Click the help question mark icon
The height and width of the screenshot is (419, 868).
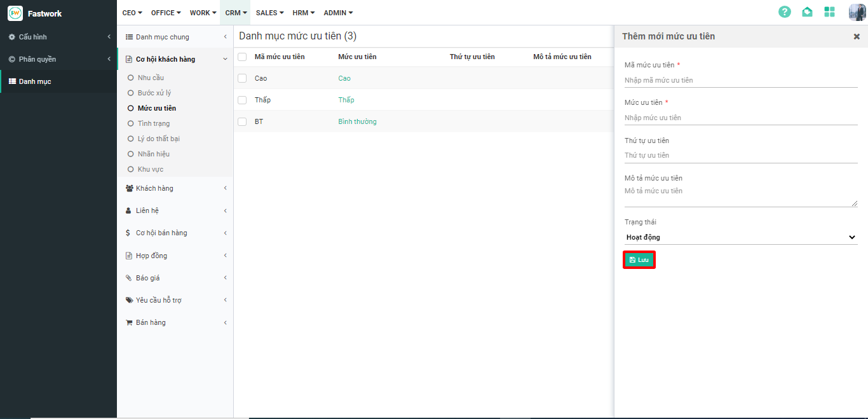coord(785,12)
